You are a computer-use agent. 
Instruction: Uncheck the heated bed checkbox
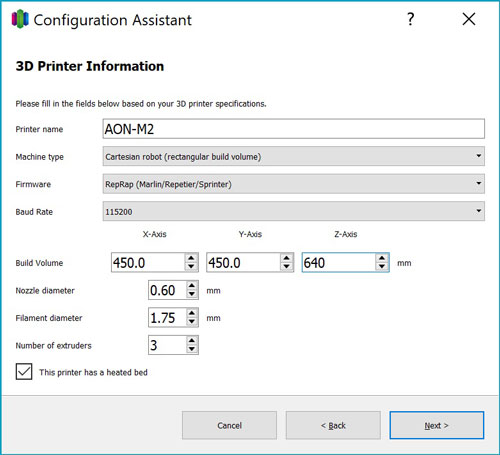tap(24, 371)
